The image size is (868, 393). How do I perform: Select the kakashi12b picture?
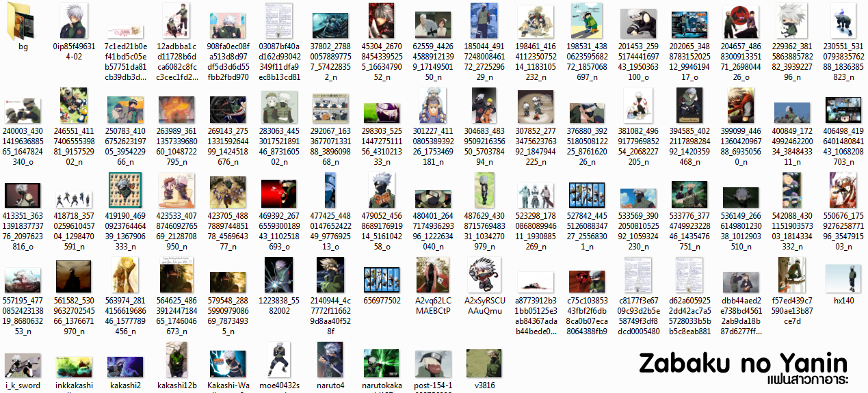click(176, 361)
